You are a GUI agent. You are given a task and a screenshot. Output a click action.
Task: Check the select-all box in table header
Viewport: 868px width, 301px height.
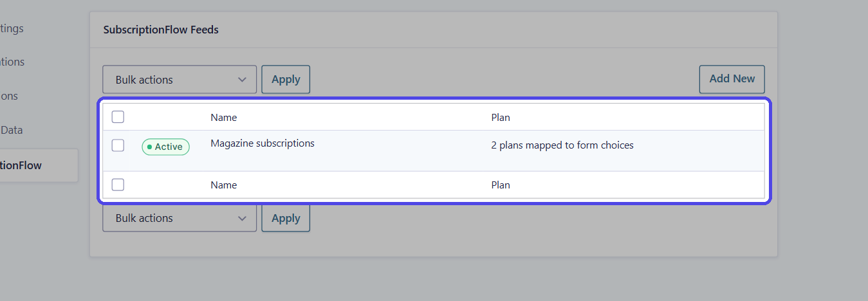pyautogui.click(x=118, y=117)
